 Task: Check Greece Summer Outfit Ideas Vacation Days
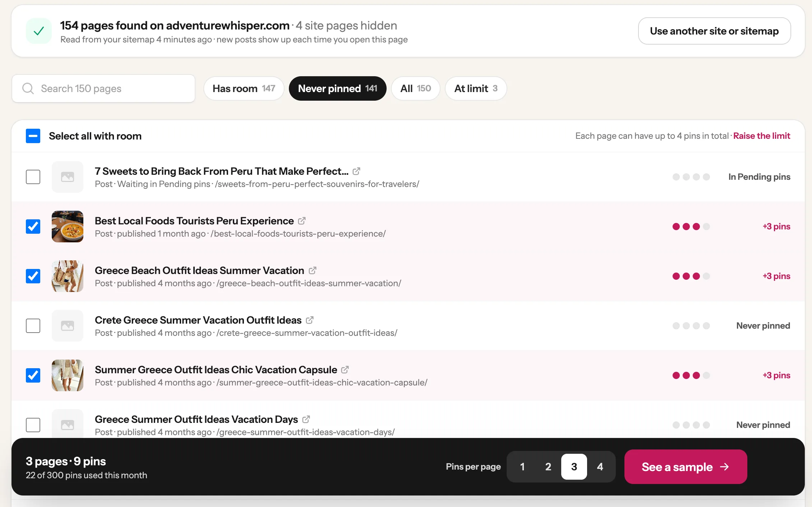(x=33, y=425)
